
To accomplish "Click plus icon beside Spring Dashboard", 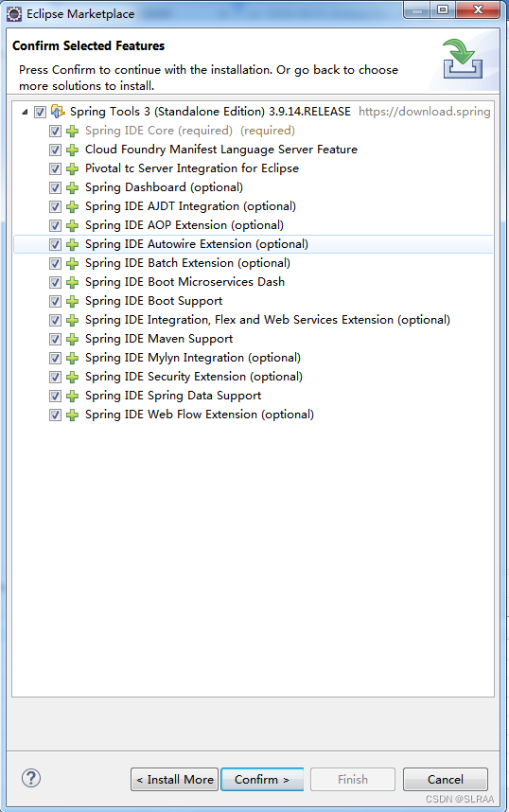I will [73, 187].
